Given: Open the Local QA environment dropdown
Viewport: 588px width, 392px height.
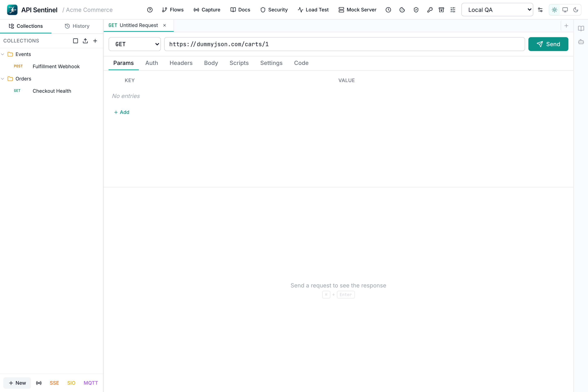Looking at the screenshot, I should [497, 10].
